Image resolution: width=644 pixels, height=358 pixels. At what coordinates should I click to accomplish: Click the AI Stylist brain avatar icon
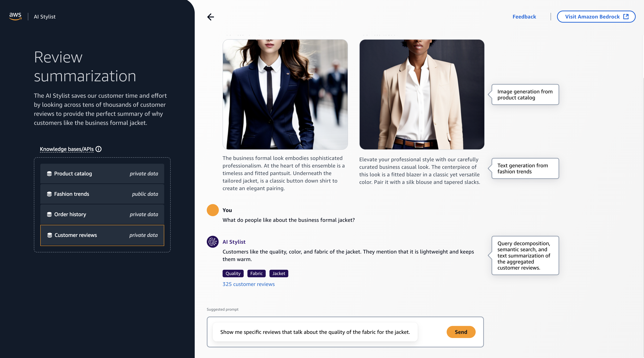[212, 242]
